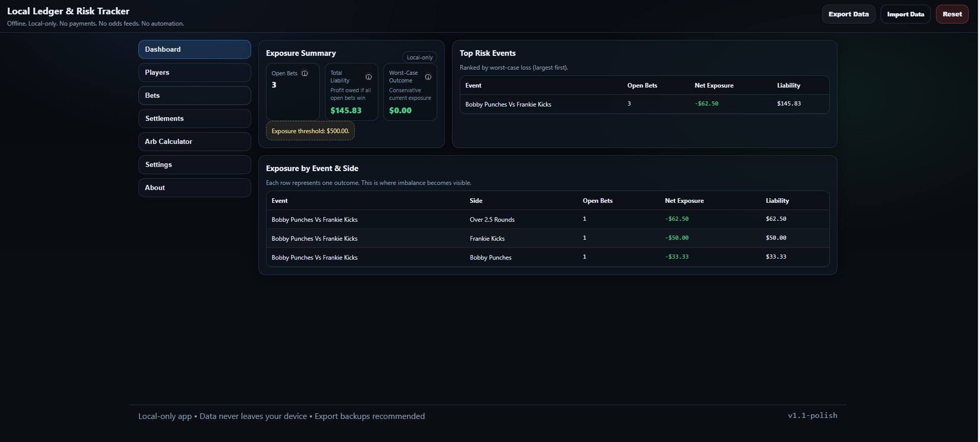The width and height of the screenshot is (980, 442).
Task: Show the About page
Action: [194, 187]
